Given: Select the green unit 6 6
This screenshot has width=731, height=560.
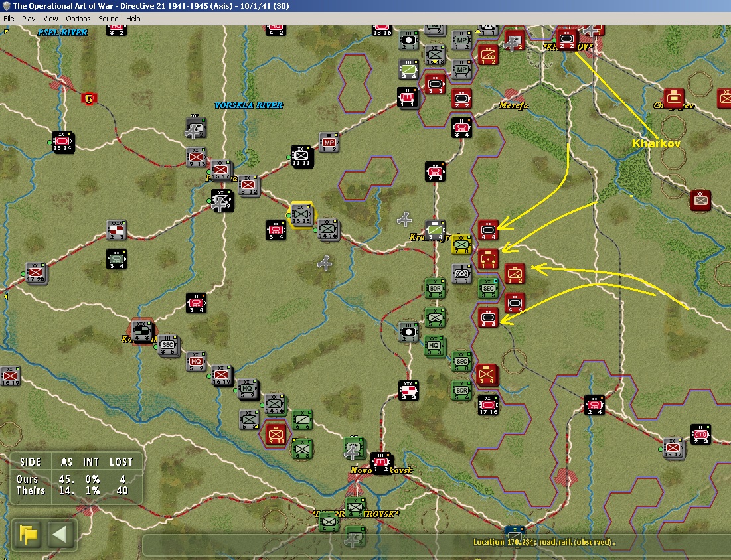Looking at the screenshot, I should point(301,420).
